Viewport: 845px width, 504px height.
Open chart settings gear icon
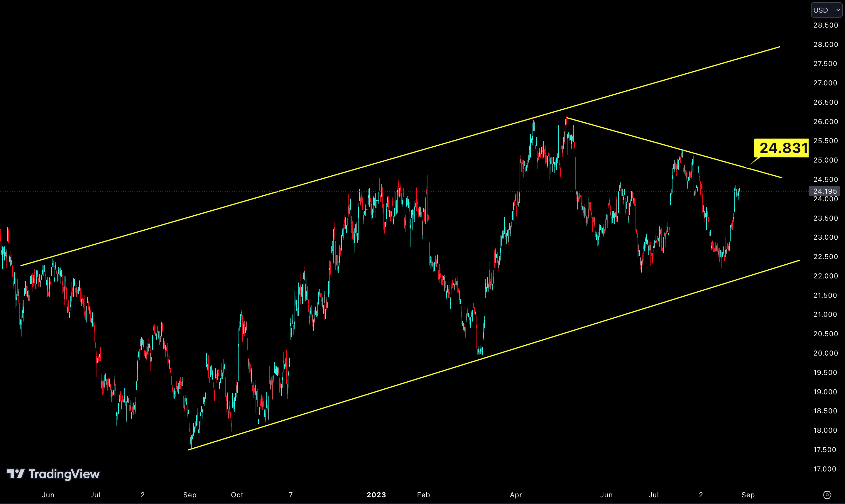[x=827, y=495]
